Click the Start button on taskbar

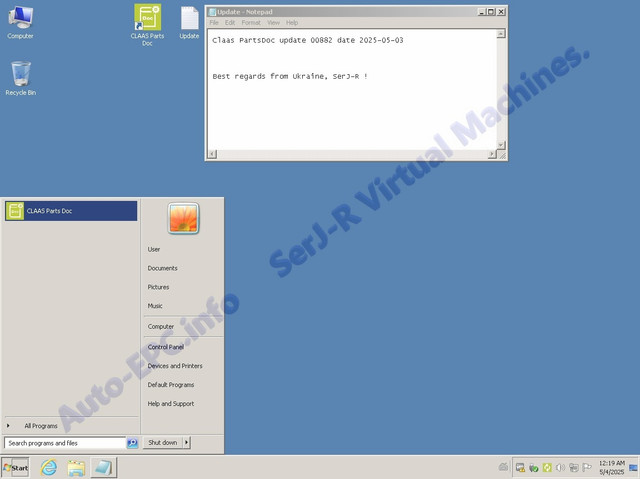pos(16,468)
